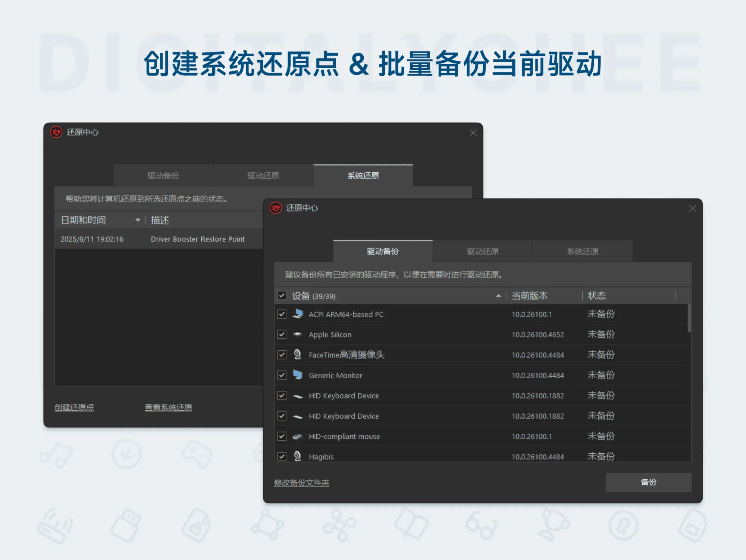Toggle the HID-compliant mouse checkbox
The height and width of the screenshot is (560, 746).
click(282, 436)
